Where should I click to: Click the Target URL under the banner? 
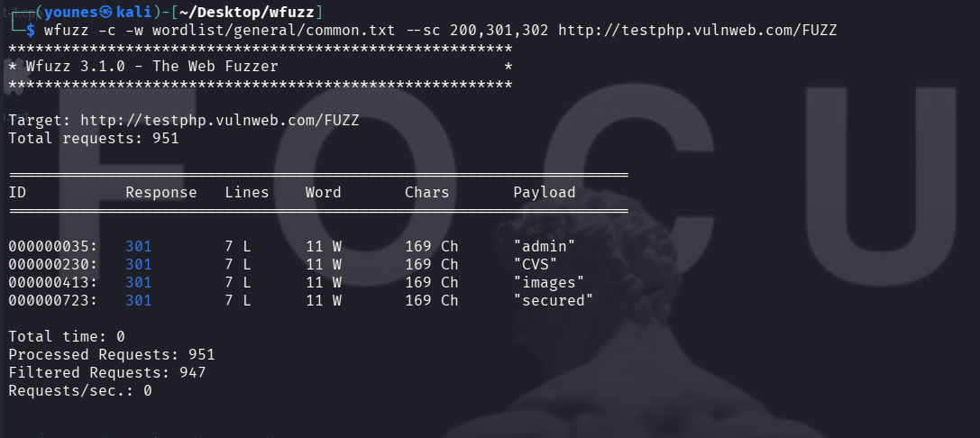coord(219,121)
